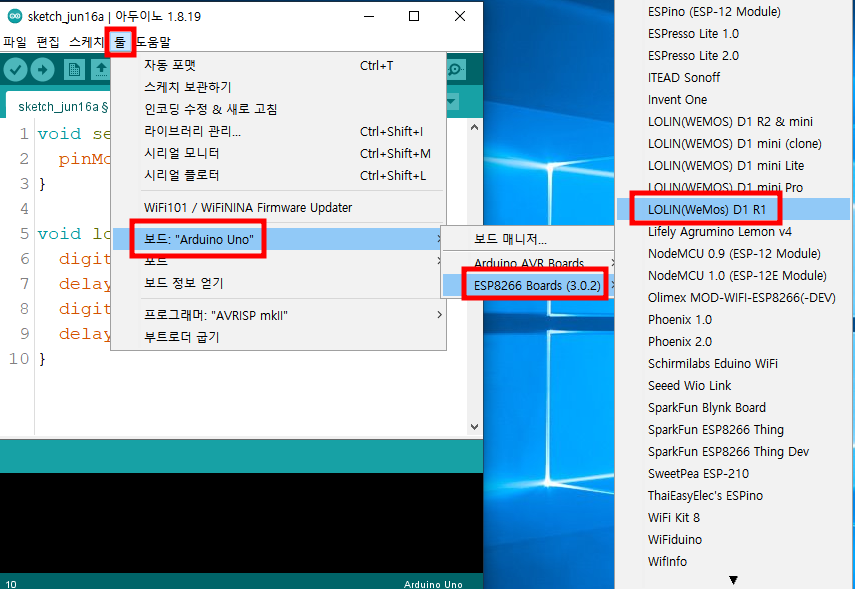855x589 pixels.
Task: Select Invent One board
Action: click(733, 100)
